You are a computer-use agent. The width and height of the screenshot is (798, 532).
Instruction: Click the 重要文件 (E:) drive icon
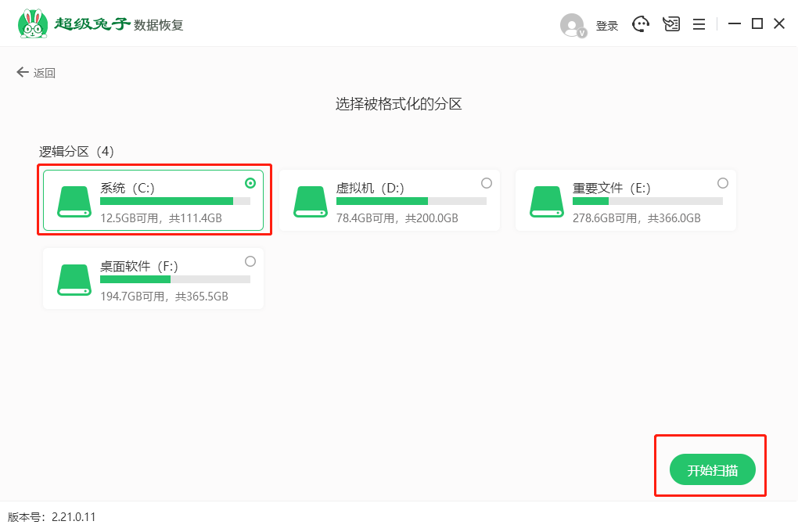click(546, 202)
